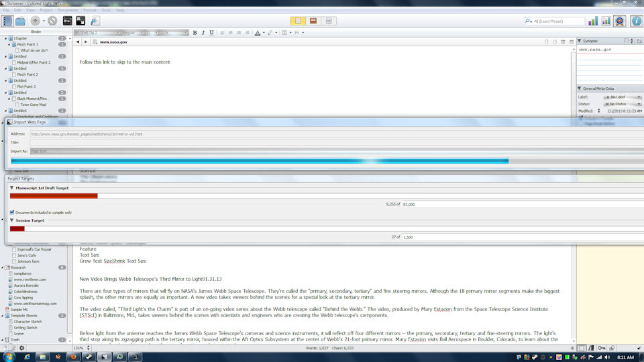Select Sample MS in the binder
Screen dimensions: 644x362
[x=19, y=310]
